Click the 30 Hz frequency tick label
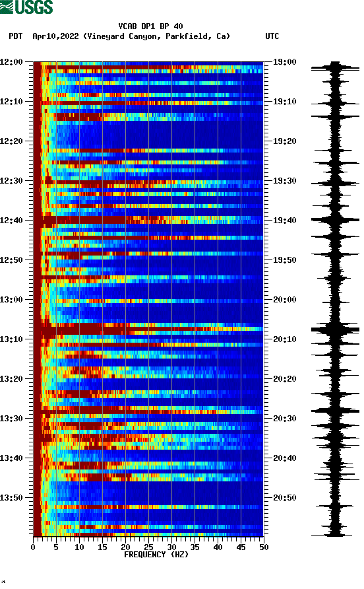Viewport: 364px width, 589px height. click(x=171, y=547)
